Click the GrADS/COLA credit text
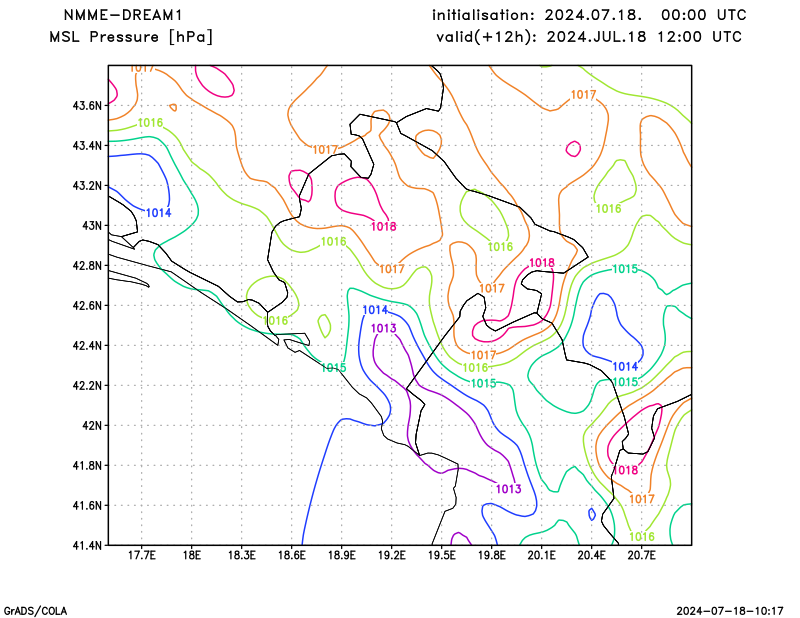 [35, 611]
